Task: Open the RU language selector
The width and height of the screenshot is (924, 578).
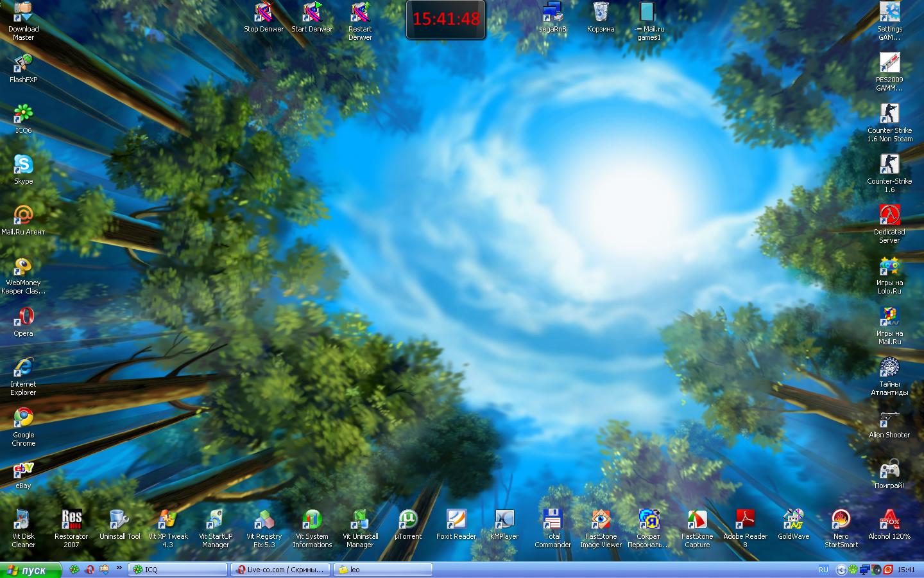Action: pyautogui.click(x=823, y=570)
